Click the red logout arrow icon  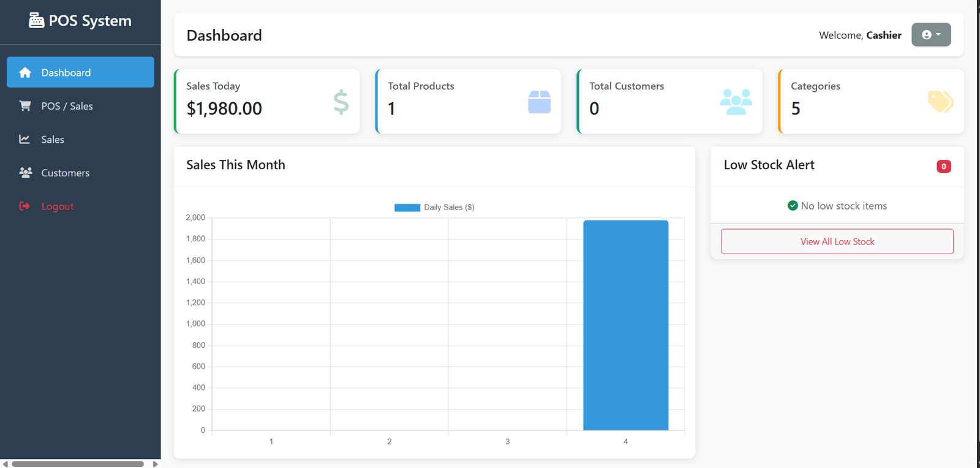[24, 206]
